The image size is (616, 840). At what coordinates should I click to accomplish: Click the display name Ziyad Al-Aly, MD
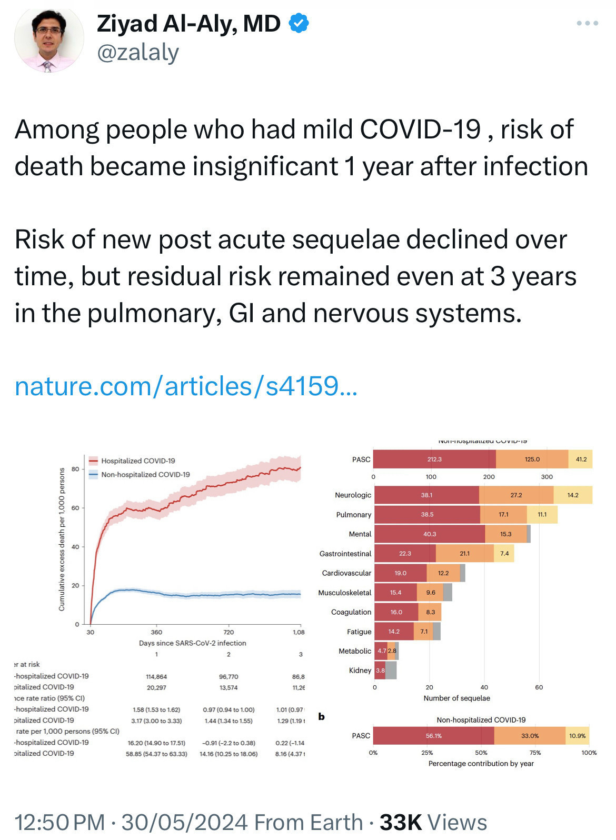(x=188, y=24)
